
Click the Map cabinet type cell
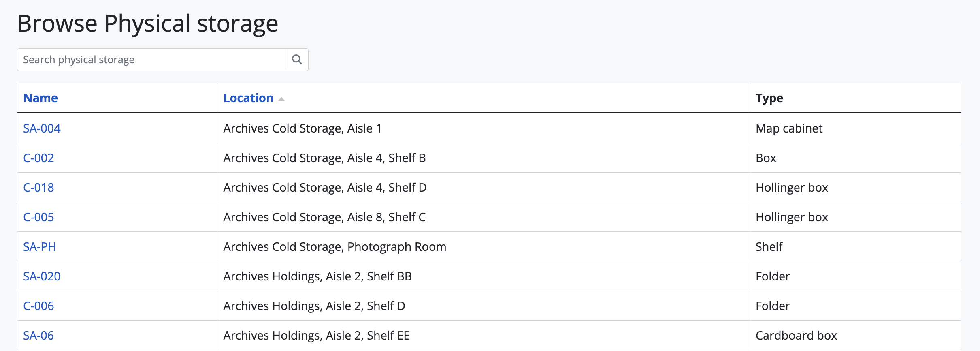(789, 128)
